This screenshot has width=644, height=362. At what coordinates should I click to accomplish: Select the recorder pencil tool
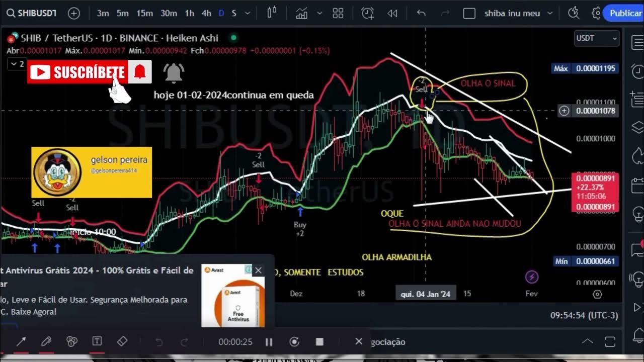(x=46, y=342)
